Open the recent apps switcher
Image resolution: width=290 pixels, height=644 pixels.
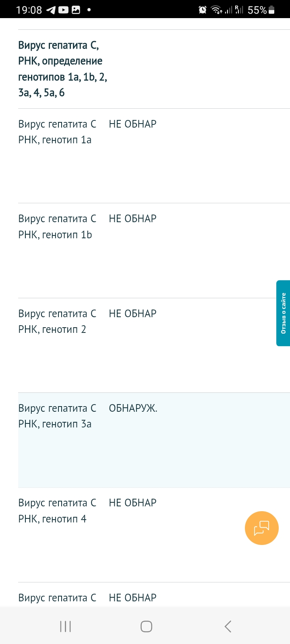tap(65, 626)
